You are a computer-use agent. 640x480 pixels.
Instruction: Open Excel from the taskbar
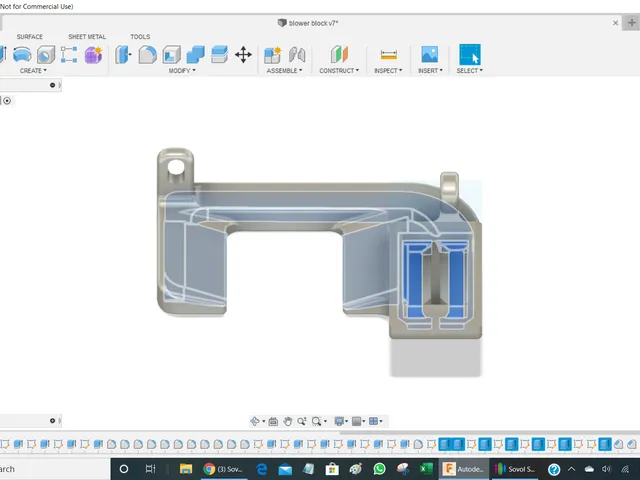pyautogui.click(x=427, y=469)
